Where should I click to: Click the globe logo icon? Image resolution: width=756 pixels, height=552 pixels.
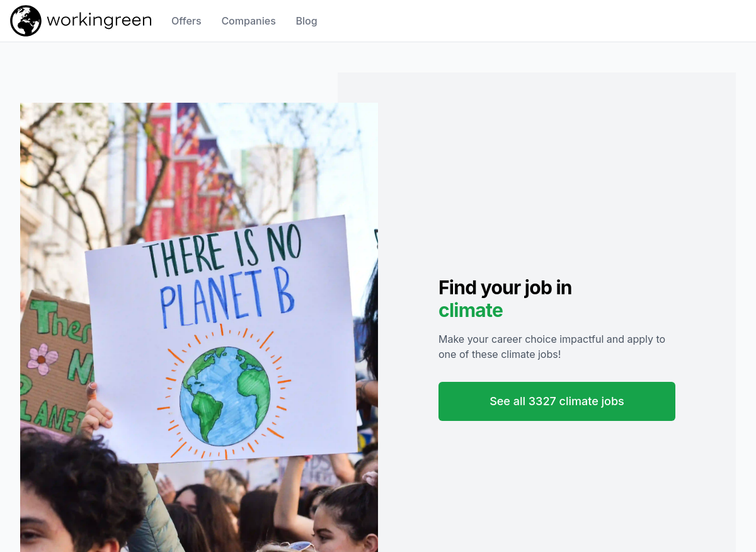coord(26,21)
